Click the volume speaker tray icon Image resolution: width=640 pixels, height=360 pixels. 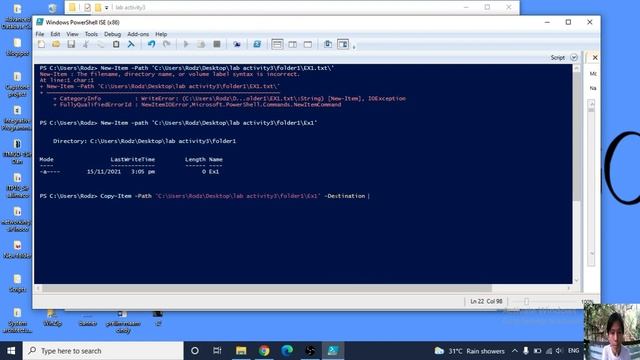pyautogui.click(x=559, y=351)
